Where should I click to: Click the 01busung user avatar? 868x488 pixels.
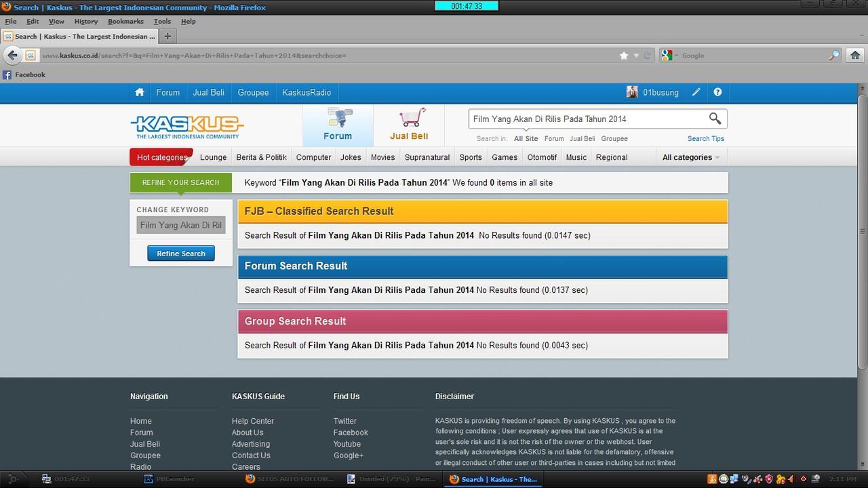point(632,92)
